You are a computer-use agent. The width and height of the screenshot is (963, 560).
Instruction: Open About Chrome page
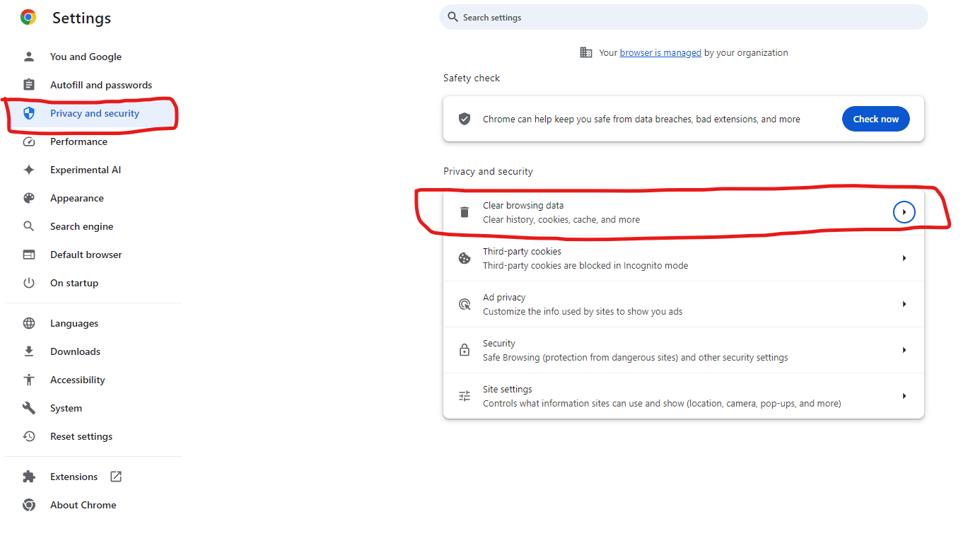click(83, 505)
